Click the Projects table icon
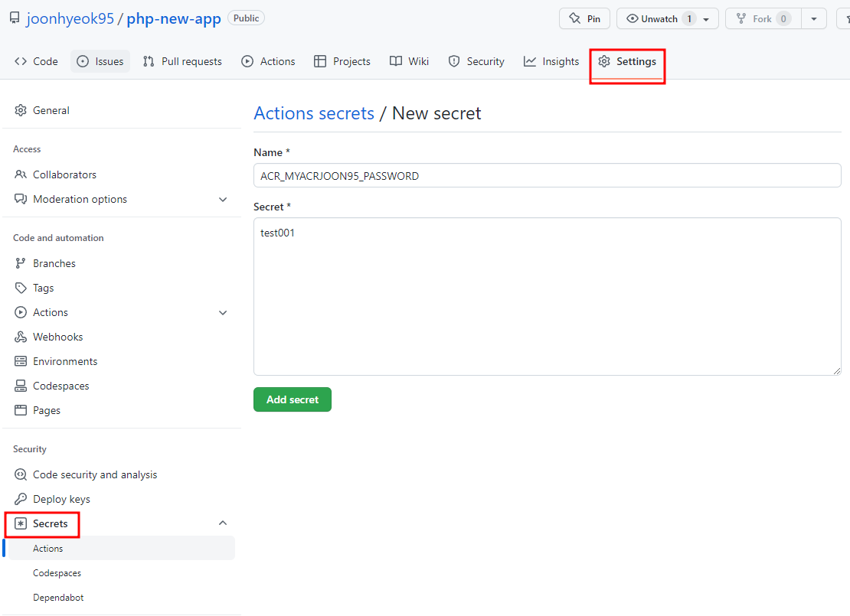850x616 pixels. (320, 61)
